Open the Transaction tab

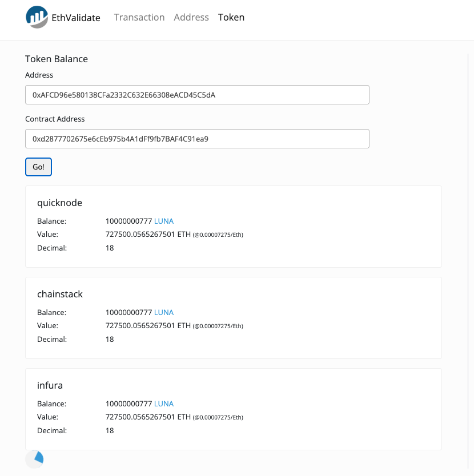click(x=139, y=17)
